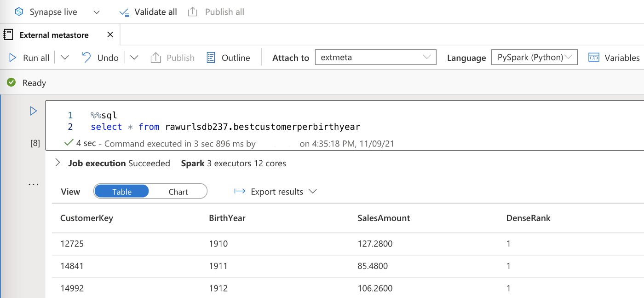The height and width of the screenshot is (298, 644).
Task: Close the External metastore tab
Action: pos(110,35)
